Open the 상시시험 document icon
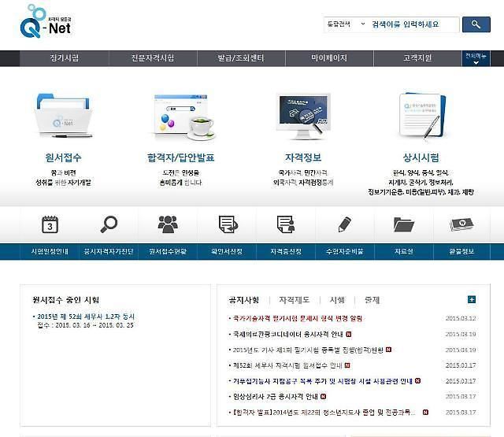 (422, 117)
